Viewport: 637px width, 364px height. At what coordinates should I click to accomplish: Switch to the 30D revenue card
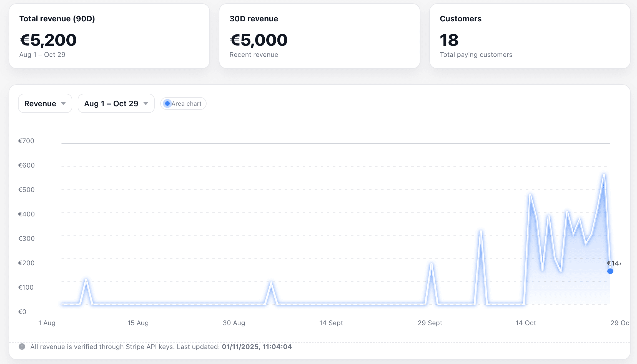[x=319, y=36]
